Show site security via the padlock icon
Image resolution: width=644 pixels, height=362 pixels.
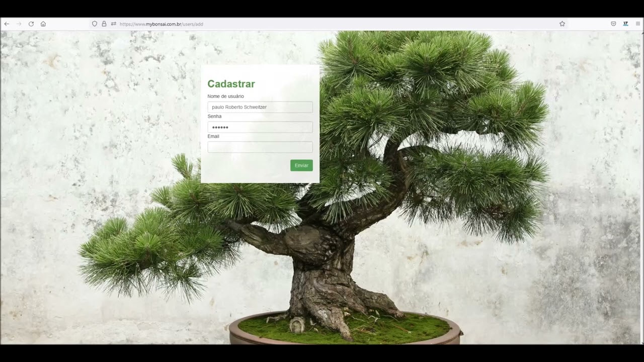coord(104,24)
